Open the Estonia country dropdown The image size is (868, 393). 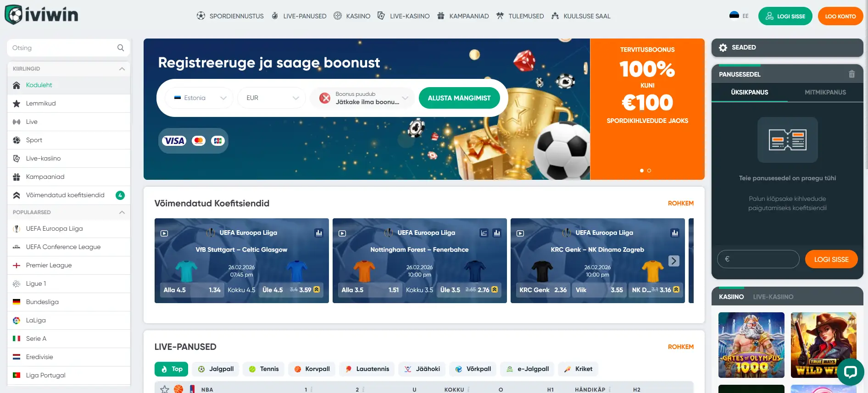click(x=199, y=98)
